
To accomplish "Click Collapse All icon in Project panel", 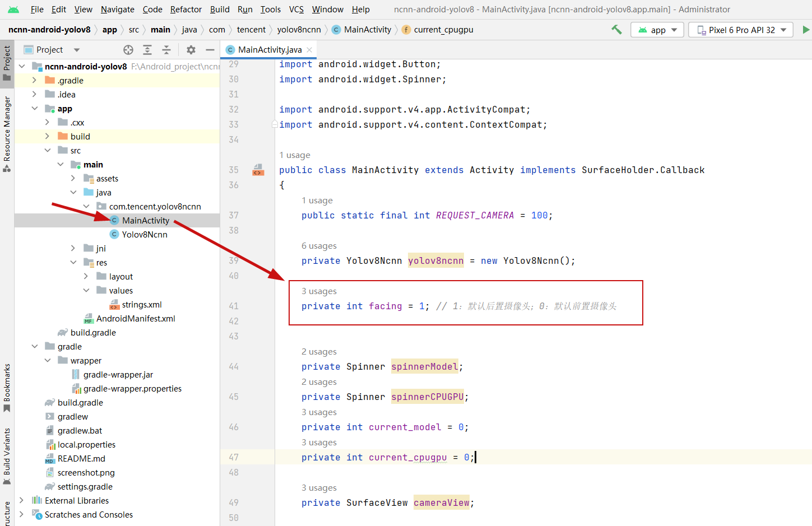I will [166, 50].
